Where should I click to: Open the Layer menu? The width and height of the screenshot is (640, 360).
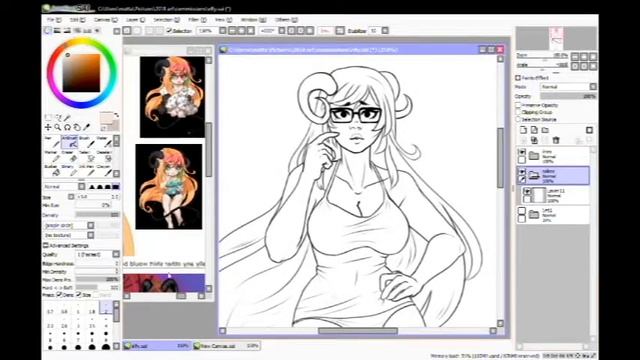point(135,20)
